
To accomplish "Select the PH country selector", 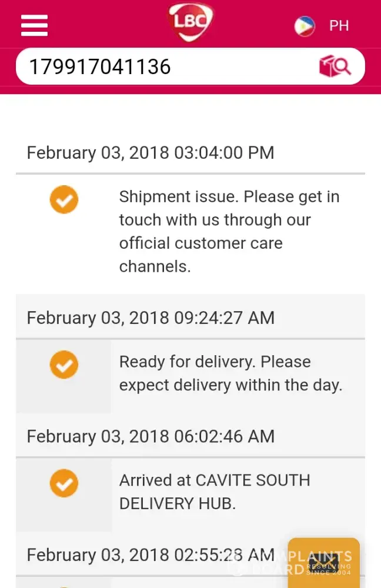I will coord(339,26).
